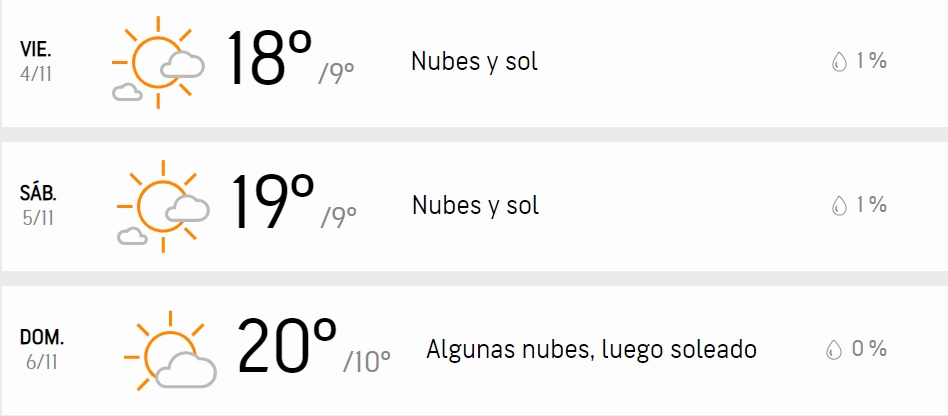
Task: Click Sunday's sun behind cloud icon
Action: pos(168,352)
